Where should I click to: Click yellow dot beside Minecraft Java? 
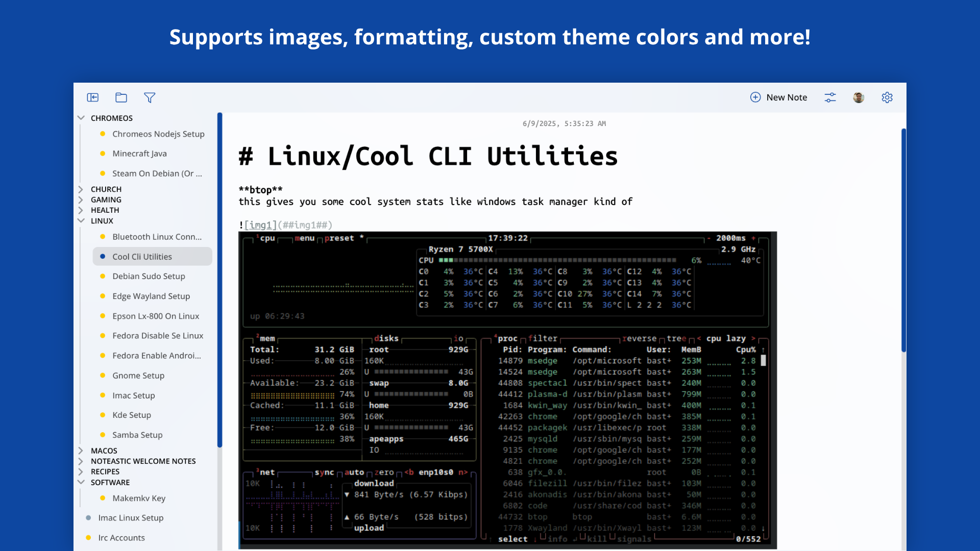tap(103, 154)
